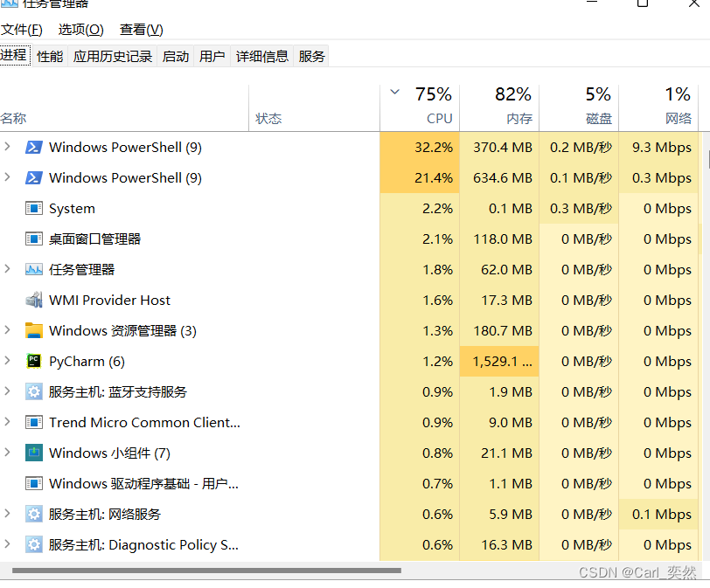Click the PyCharm process icon

coord(34,361)
